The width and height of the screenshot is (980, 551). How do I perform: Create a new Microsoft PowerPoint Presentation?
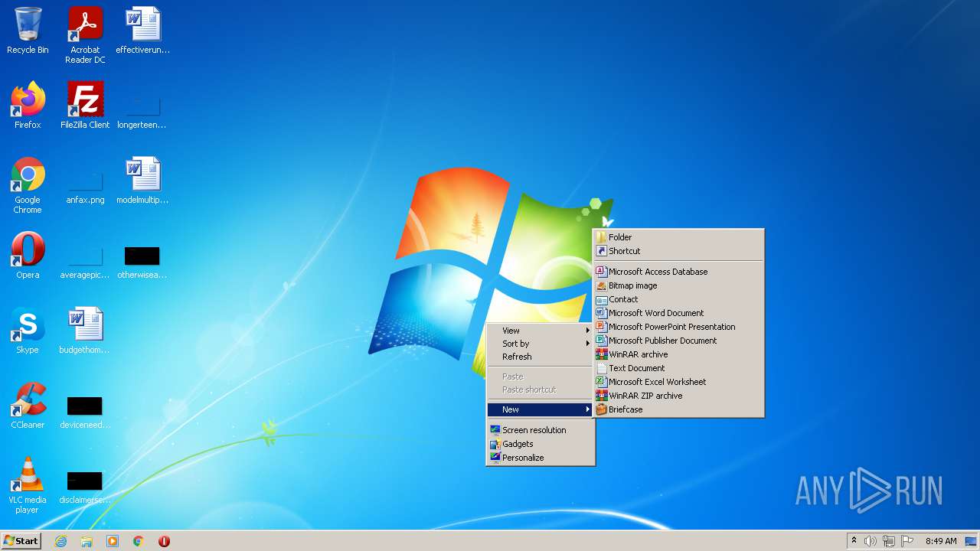tap(678, 327)
